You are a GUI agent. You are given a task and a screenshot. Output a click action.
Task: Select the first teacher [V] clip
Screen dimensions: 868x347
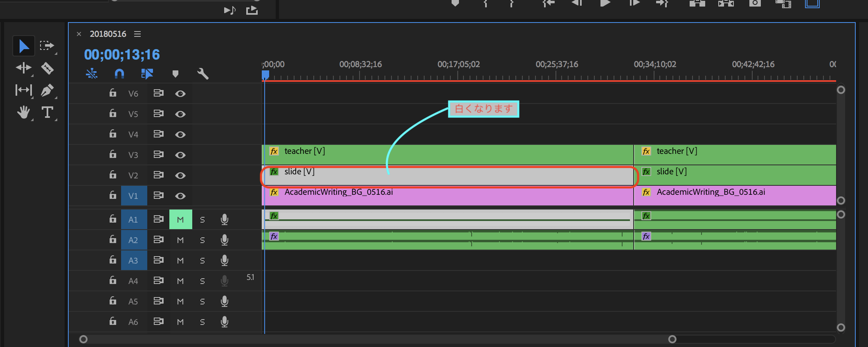(x=447, y=155)
